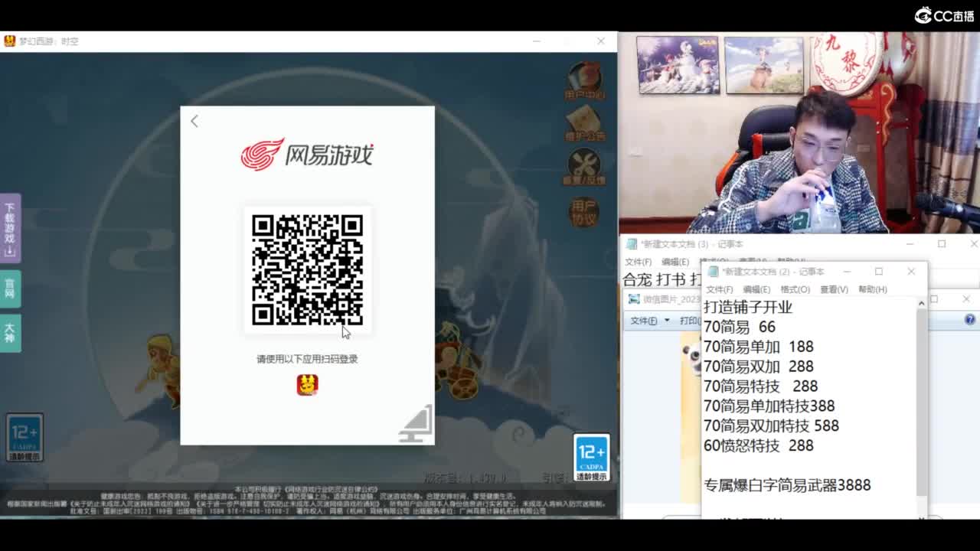The height and width of the screenshot is (551, 980).
Task: Open 帮助(H) menu in Notepad (2)
Action: 873,289
